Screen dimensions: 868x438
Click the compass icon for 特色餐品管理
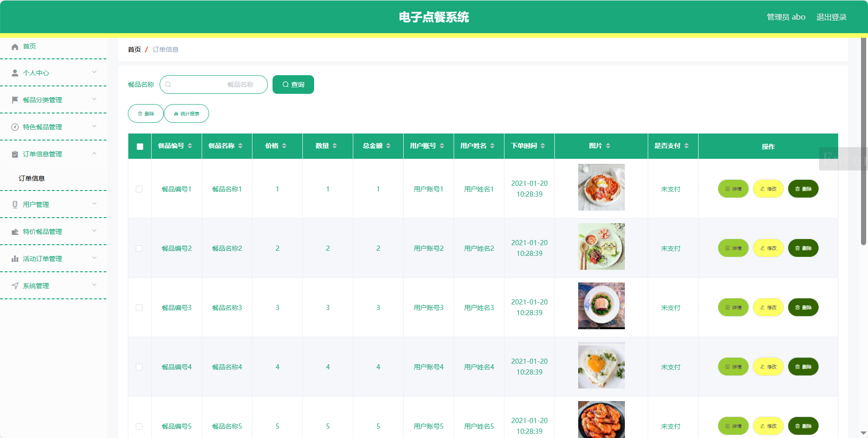(15, 127)
